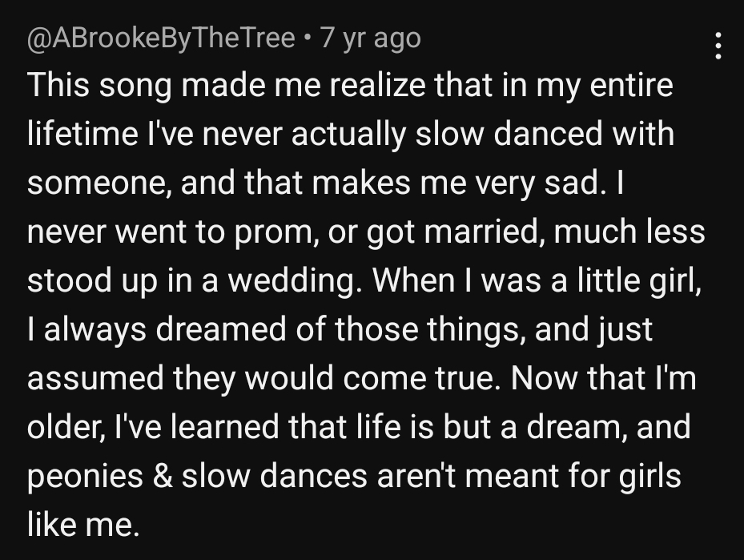Screen dimensions: 744x560
Task: Click the final line "like me."
Action: (x=83, y=524)
